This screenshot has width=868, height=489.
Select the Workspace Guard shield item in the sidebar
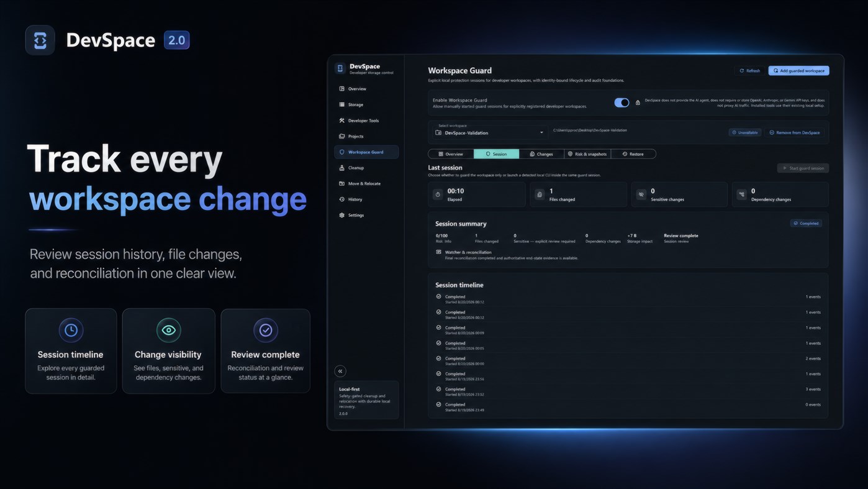(x=366, y=152)
